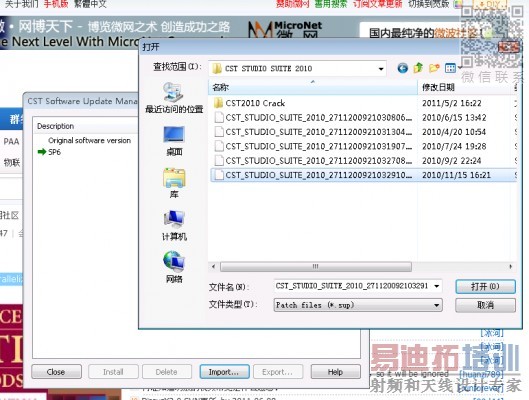Viewport: 529px width, 400px height.
Task: Select Desktop (桌面) in the places bar
Action: (x=174, y=141)
